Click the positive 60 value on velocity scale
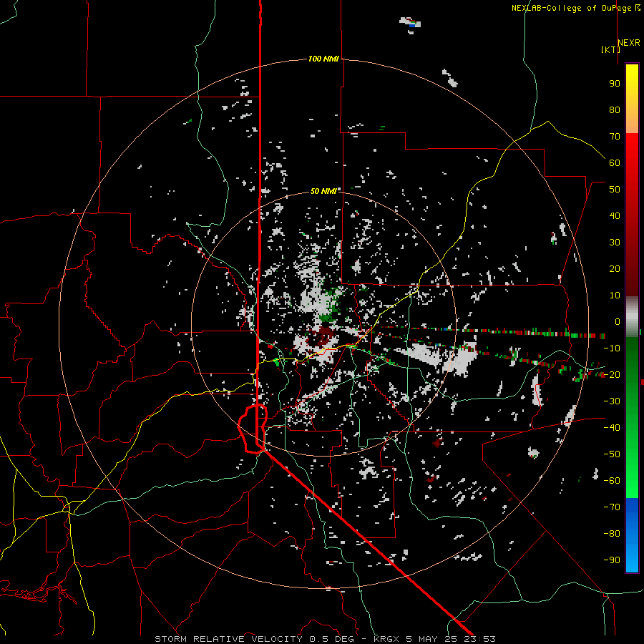 point(615,162)
